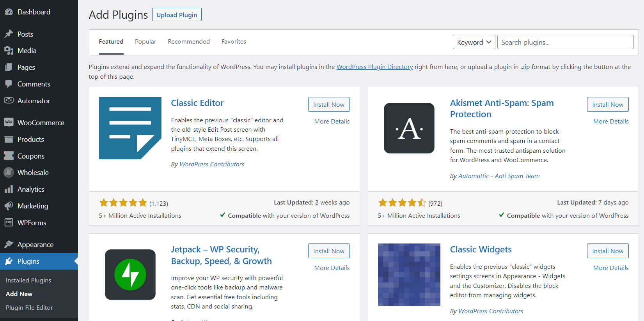Click the WooCommerce logo icon
This screenshot has height=321, width=644.
(9, 122)
